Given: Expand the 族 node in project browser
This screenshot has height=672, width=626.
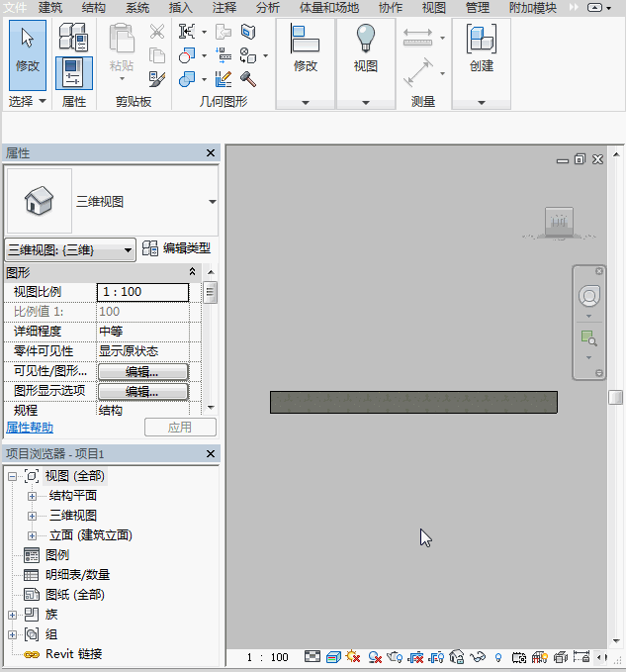Looking at the screenshot, I should [12, 615].
